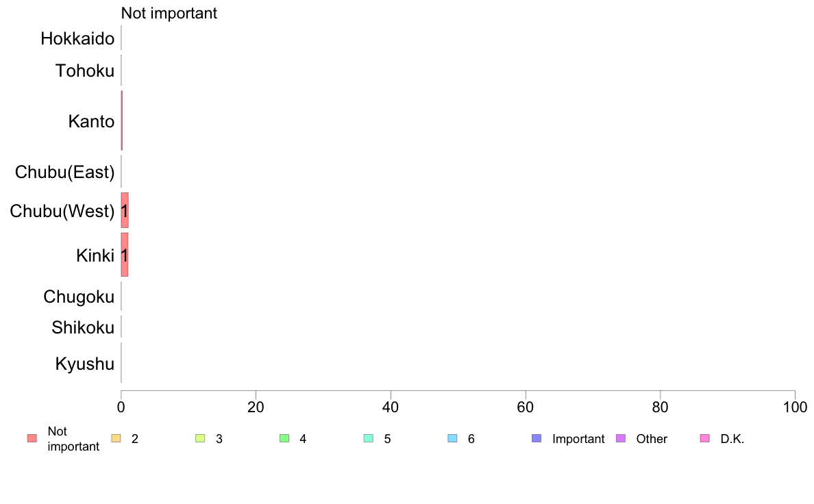Click the yellow-green legend swatch labeled 3
Image resolution: width=814 pixels, height=504 pixels.
click(x=200, y=438)
